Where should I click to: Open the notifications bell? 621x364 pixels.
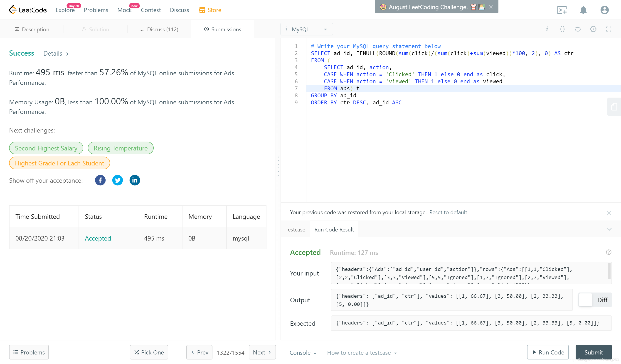pyautogui.click(x=583, y=10)
